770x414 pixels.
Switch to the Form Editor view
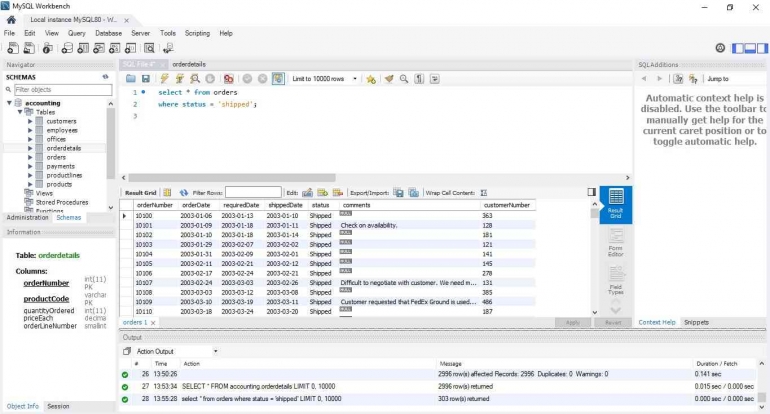[x=616, y=243]
